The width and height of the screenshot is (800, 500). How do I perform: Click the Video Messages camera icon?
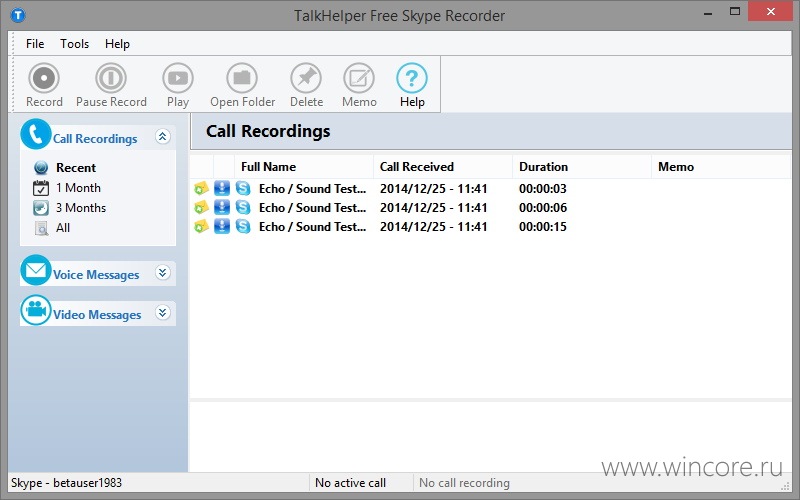point(36,310)
